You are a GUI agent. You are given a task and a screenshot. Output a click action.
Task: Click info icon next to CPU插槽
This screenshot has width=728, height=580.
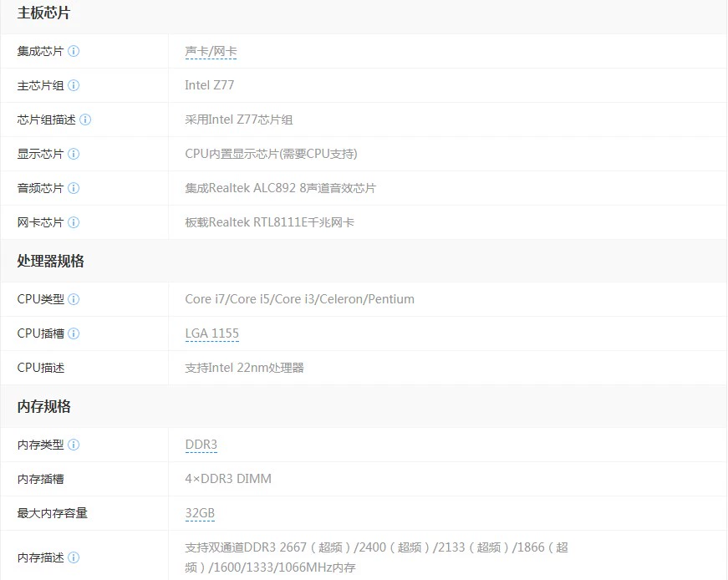(x=74, y=333)
